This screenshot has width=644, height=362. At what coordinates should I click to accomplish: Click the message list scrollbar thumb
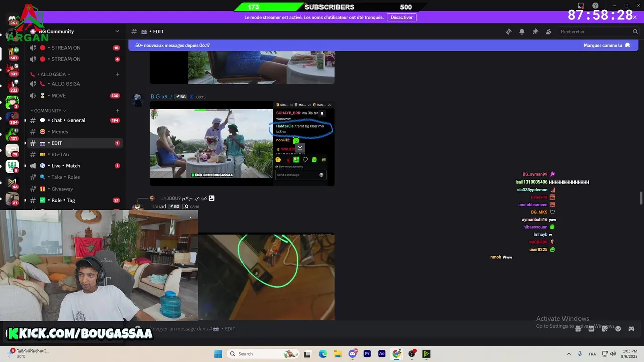pyautogui.click(x=641, y=198)
